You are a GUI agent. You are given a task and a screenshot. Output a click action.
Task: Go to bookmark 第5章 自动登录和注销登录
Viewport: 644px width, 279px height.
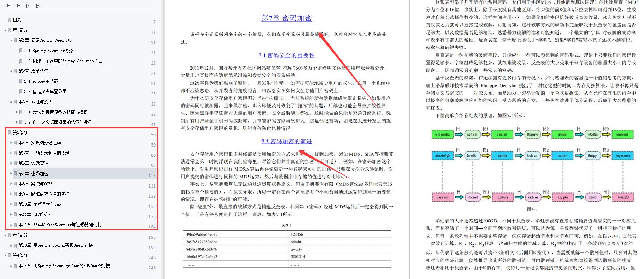tap(44, 153)
